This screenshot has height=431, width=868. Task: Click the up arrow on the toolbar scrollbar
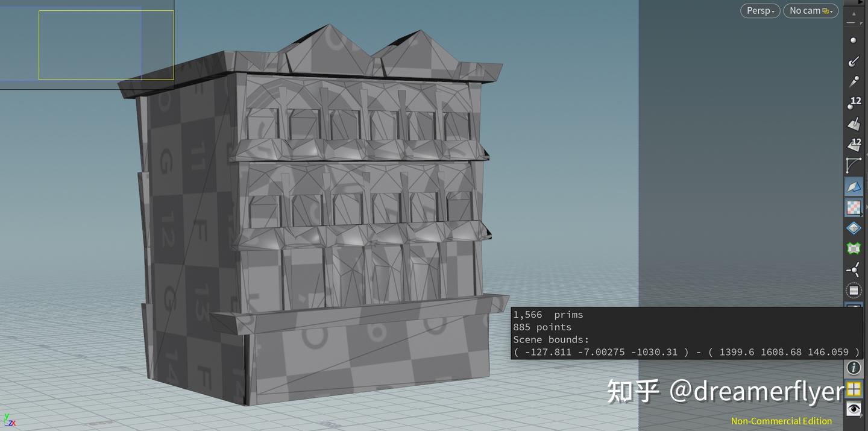pyautogui.click(x=854, y=13)
